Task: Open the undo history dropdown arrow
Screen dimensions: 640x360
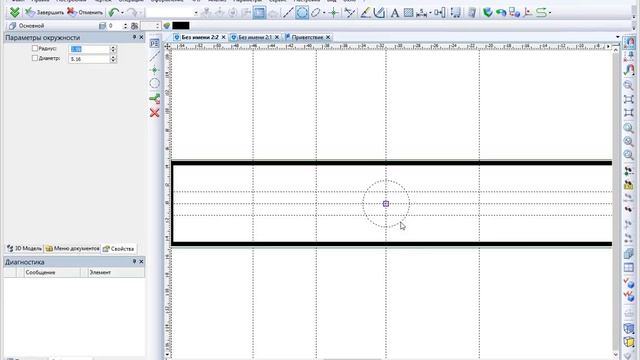Action: coord(122,13)
